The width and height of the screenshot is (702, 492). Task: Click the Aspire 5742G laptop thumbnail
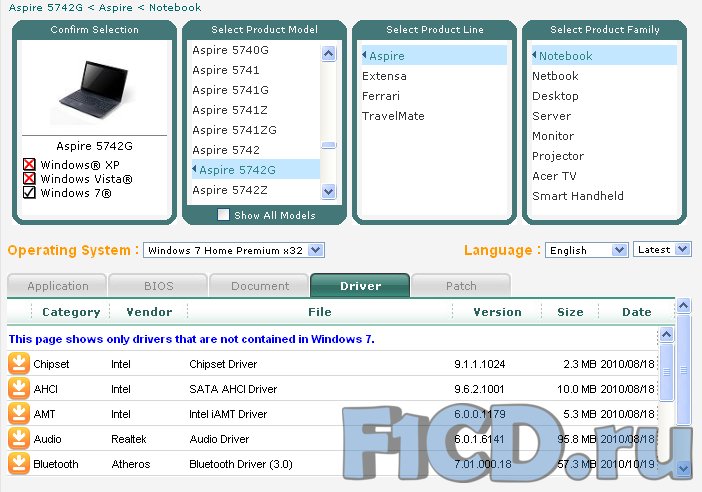tap(95, 90)
